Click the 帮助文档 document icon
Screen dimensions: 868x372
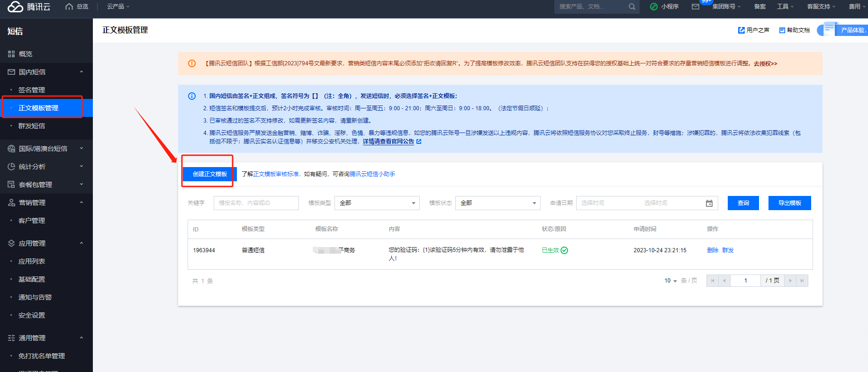pyautogui.click(x=782, y=30)
